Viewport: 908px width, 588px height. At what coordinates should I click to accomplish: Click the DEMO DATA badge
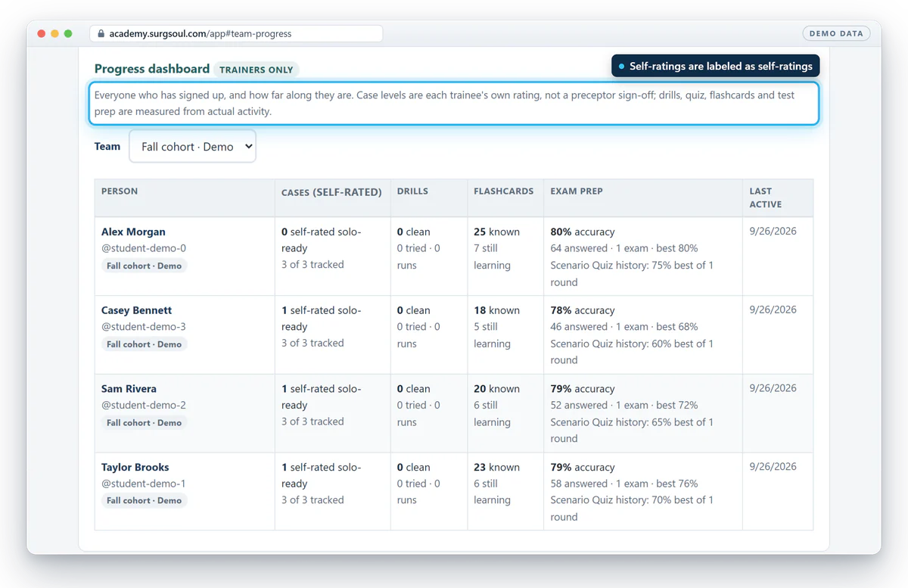(836, 33)
